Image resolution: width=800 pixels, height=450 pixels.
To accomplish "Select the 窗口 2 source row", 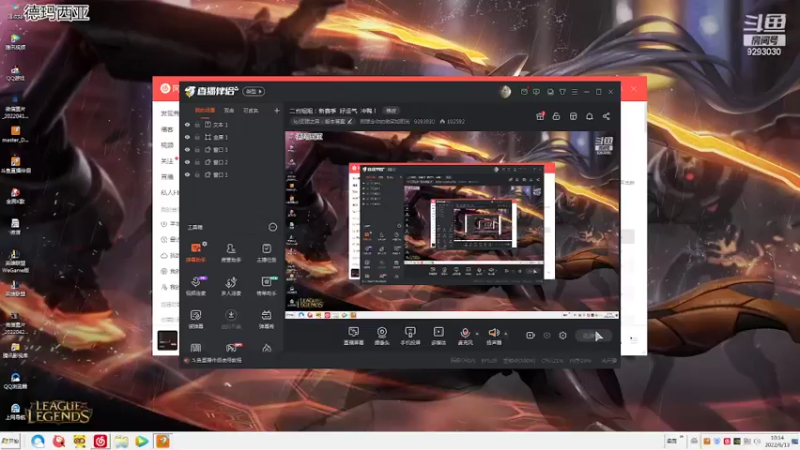I will [232, 162].
